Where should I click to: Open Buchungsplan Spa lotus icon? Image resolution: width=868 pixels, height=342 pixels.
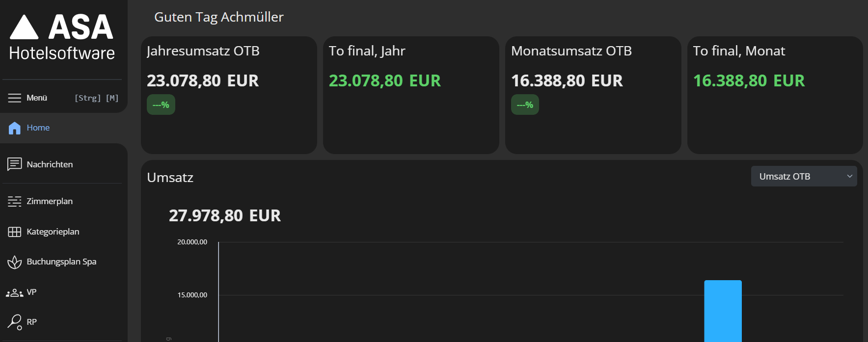click(x=14, y=262)
